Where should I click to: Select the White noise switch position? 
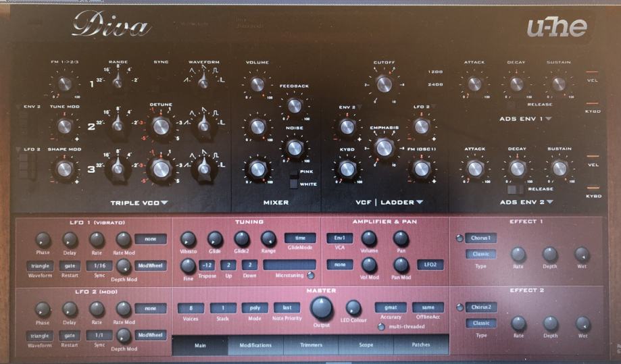coord(294,184)
